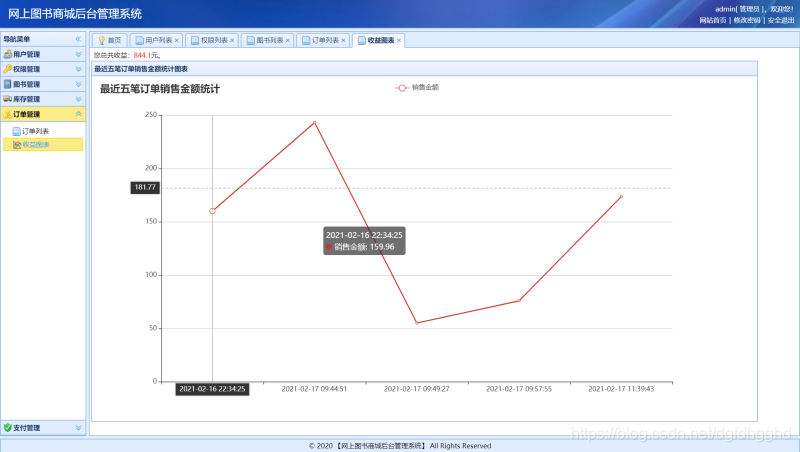
Task: Click the 权限管理 key icon
Action: pos(7,69)
